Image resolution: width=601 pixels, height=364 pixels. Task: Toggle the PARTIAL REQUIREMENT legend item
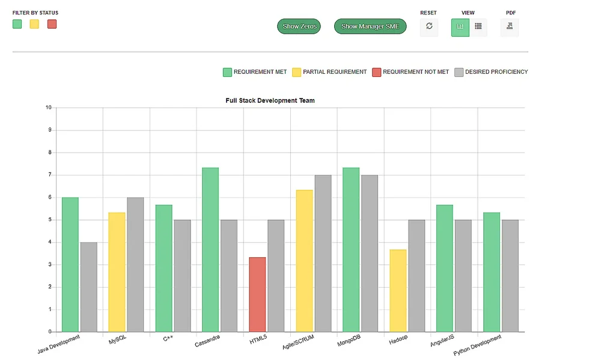(x=329, y=71)
